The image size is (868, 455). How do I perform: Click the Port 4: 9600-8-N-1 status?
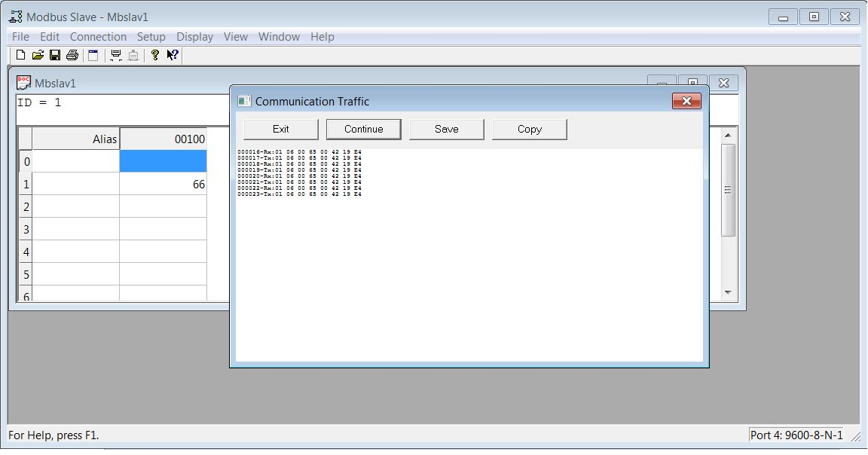tap(796, 435)
